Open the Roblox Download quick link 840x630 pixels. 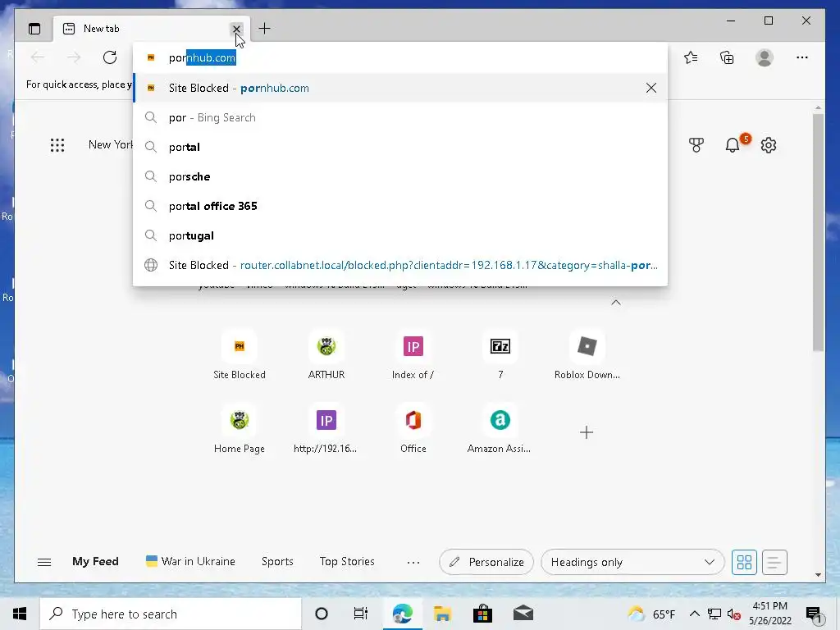tap(587, 354)
